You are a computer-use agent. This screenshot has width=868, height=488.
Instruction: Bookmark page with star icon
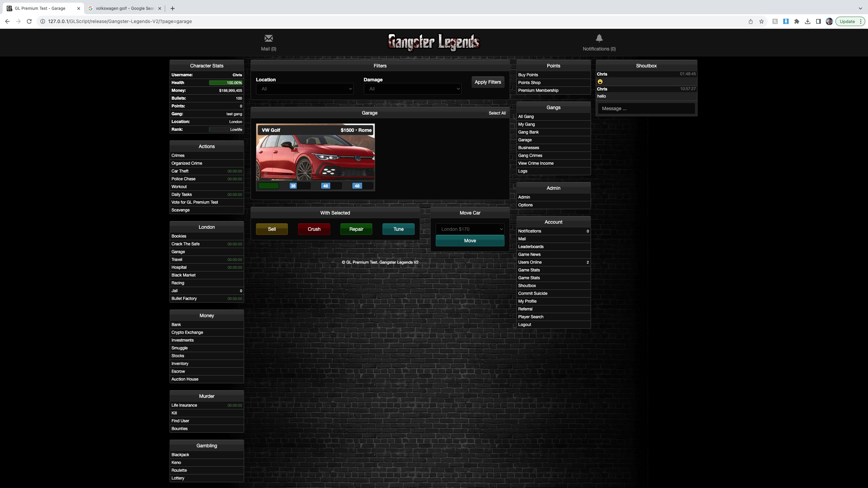pyautogui.click(x=762, y=21)
